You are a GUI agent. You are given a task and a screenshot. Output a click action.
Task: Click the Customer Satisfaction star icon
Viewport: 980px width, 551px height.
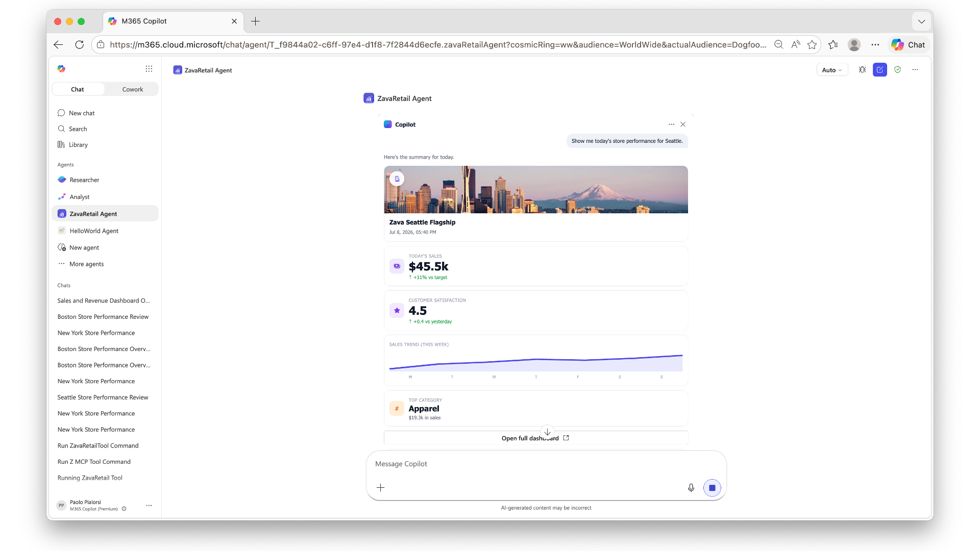pos(397,310)
